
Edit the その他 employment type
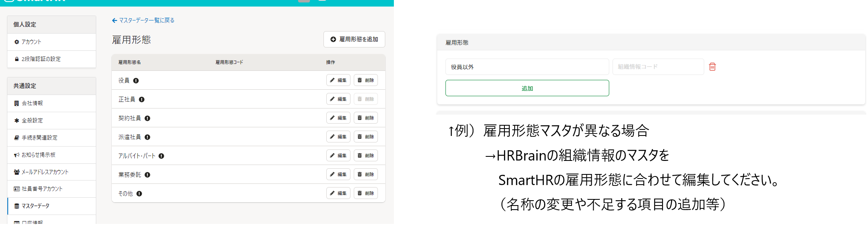click(338, 193)
